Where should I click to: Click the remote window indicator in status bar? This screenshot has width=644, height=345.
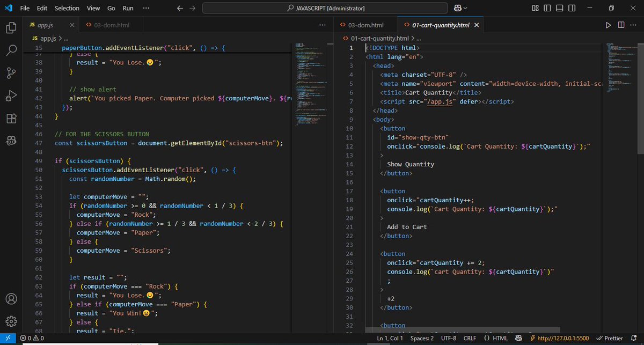point(8,339)
